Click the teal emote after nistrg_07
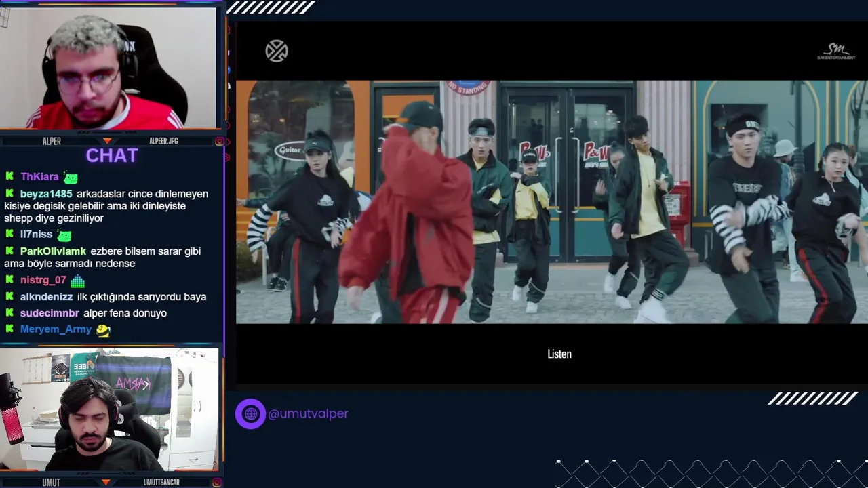 click(77, 281)
